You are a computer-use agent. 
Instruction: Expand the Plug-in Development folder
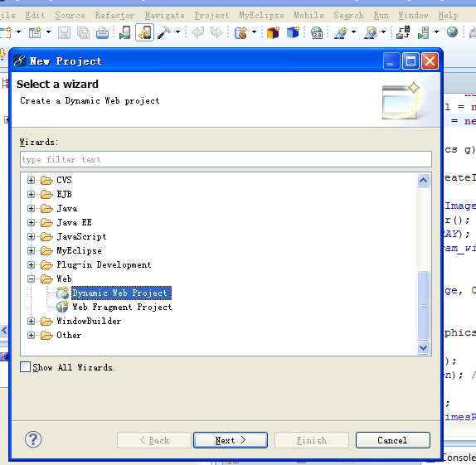point(31,264)
